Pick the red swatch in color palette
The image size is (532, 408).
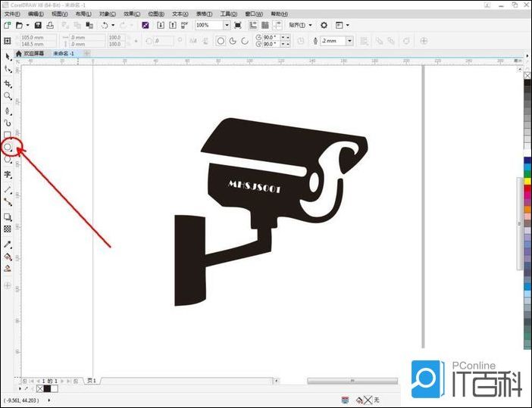pyautogui.click(x=527, y=187)
